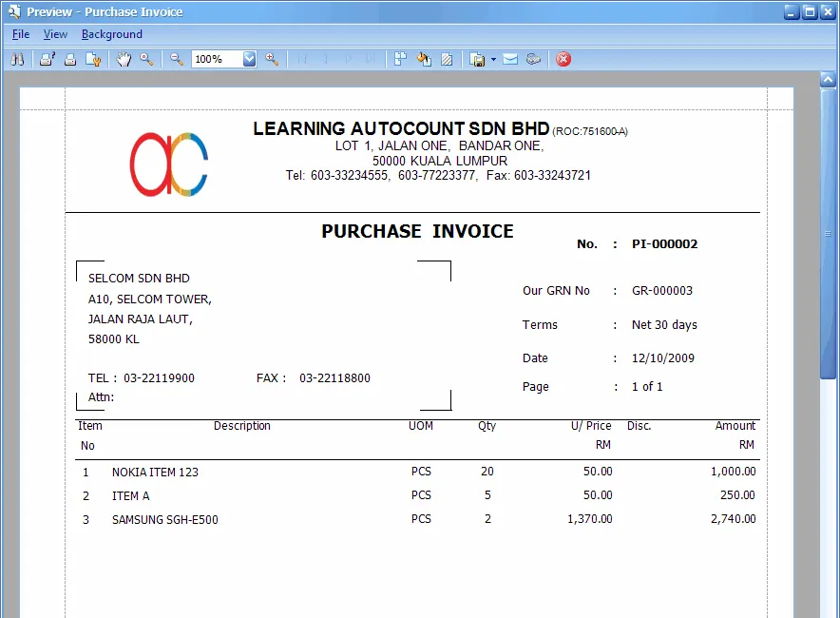Click the date 12/10/2009

(663, 358)
